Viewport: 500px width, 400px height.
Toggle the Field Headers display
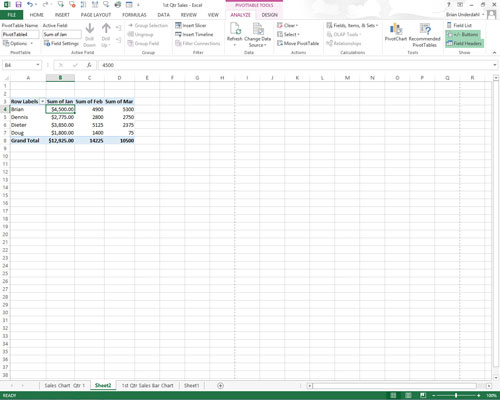pos(464,43)
